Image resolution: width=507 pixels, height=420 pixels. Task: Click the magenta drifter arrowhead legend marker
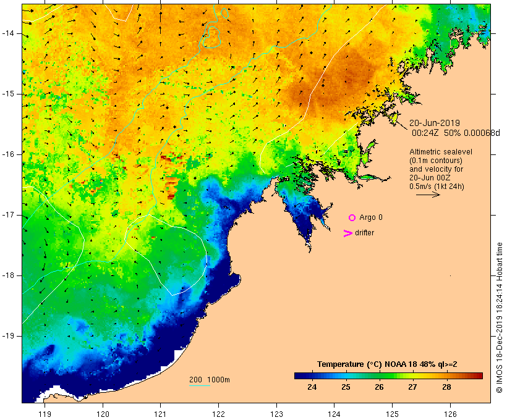pyautogui.click(x=348, y=233)
